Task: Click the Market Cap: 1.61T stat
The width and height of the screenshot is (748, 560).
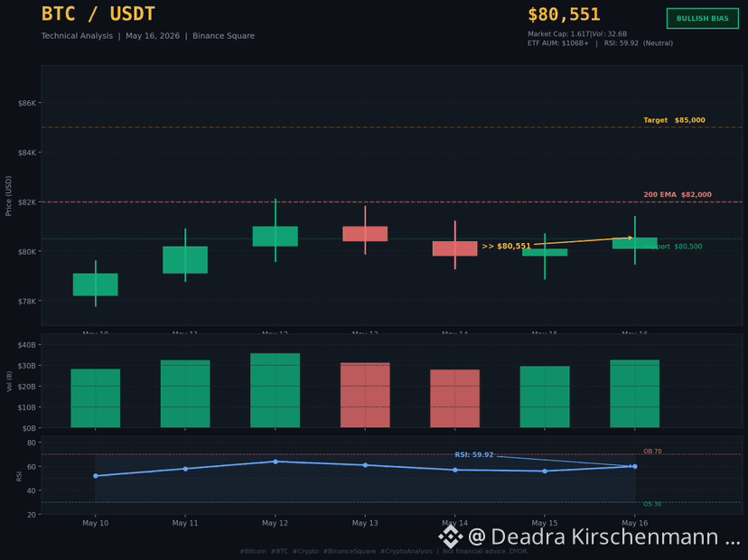Action: pos(558,33)
